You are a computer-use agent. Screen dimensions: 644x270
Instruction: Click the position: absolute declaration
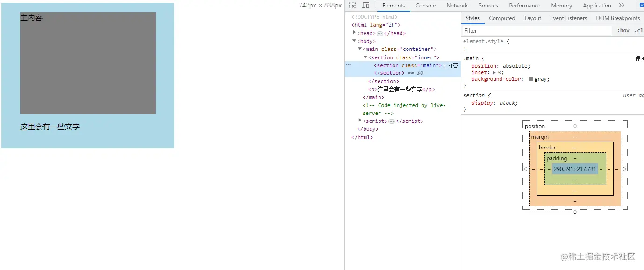(501, 66)
